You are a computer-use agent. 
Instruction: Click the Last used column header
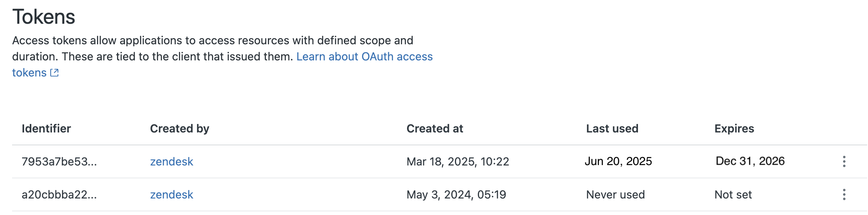(x=612, y=128)
